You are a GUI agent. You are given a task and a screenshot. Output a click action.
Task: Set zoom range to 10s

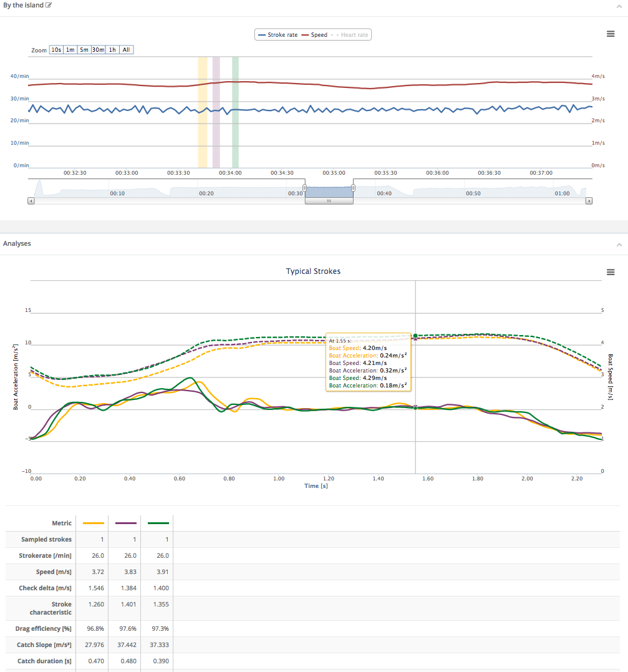coord(56,50)
